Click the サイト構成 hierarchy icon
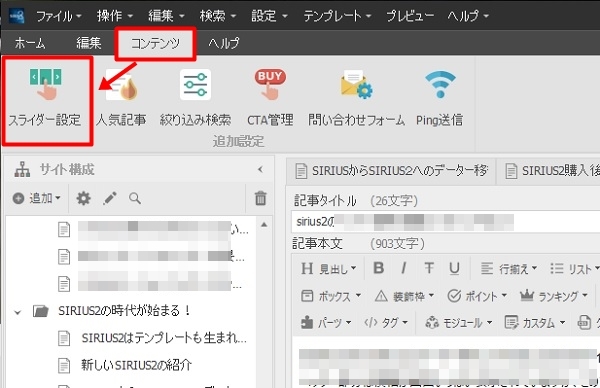This screenshot has height=388, width=600. (x=22, y=170)
